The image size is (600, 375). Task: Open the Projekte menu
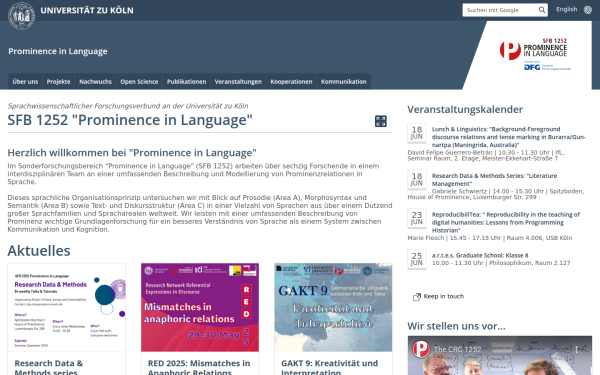point(59,82)
